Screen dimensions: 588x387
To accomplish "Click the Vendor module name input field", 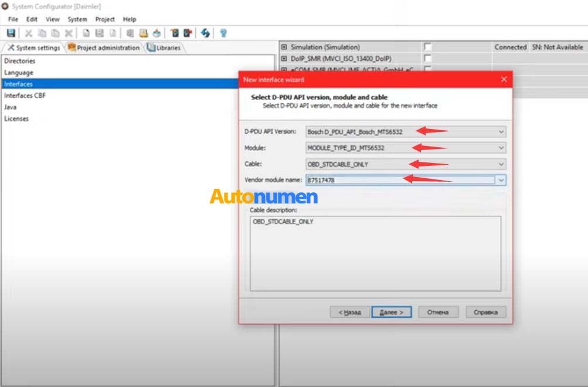I will click(x=400, y=181).
